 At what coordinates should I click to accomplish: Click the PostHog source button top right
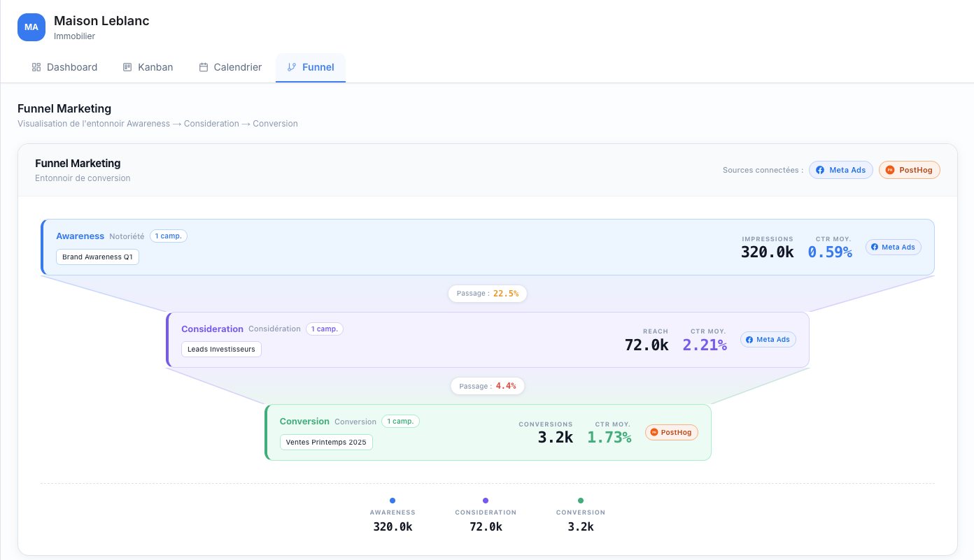[x=909, y=170]
